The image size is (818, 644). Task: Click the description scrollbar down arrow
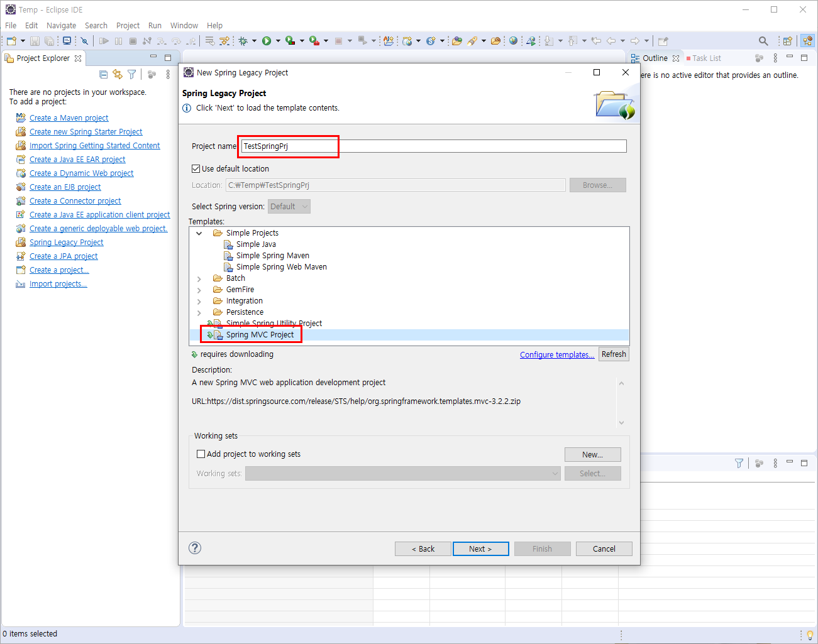tap(621, 423)
